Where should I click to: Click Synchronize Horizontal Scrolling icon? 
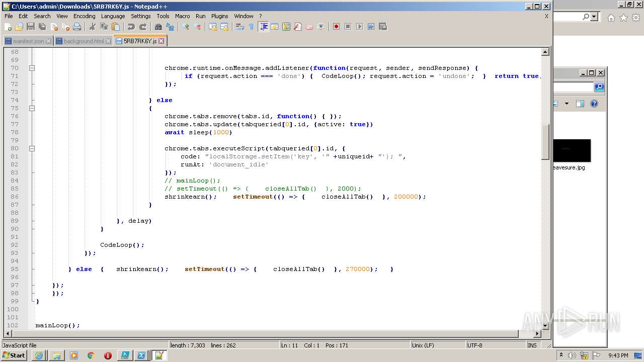click(224, 27)
